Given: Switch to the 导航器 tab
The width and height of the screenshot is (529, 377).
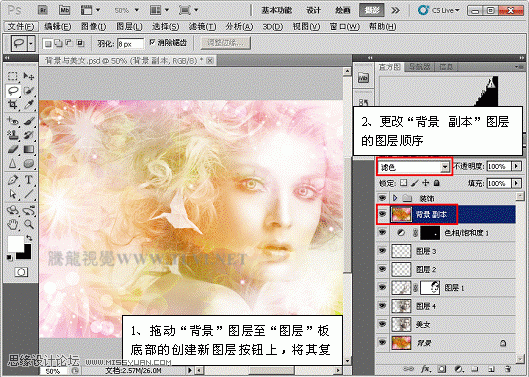Looking at the screenshot, I should tap(419, 67).
